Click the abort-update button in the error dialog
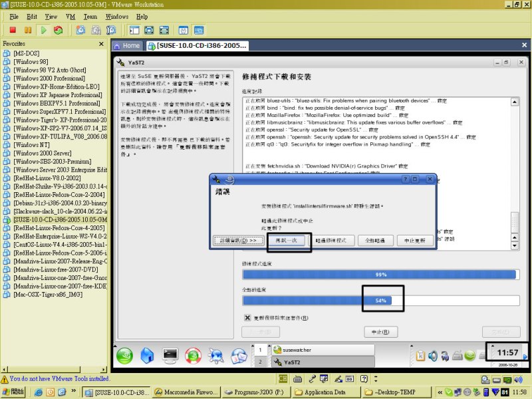 (x=414, y=241)
